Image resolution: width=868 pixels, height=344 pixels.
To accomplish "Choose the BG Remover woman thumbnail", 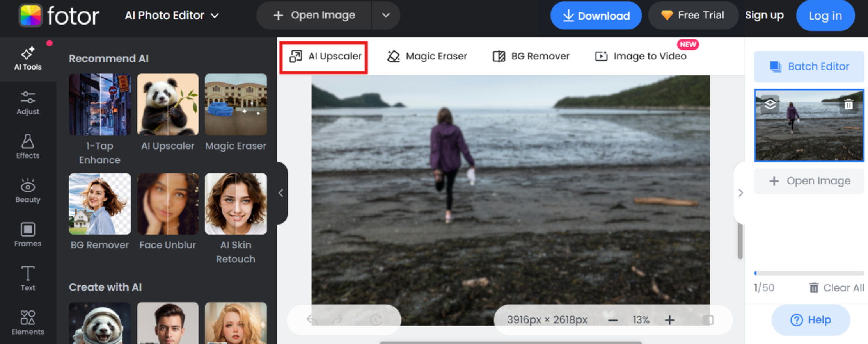I will point(100,204).
